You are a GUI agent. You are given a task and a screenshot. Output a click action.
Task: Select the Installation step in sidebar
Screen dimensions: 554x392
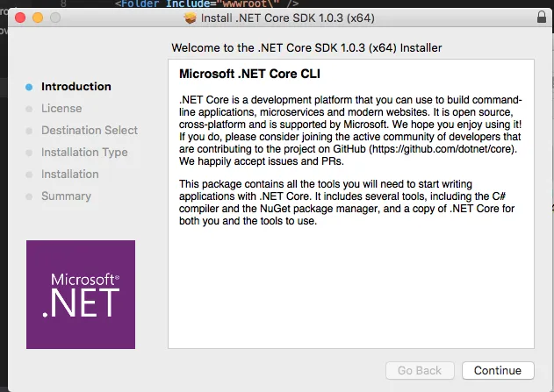[x=70, y=175]
